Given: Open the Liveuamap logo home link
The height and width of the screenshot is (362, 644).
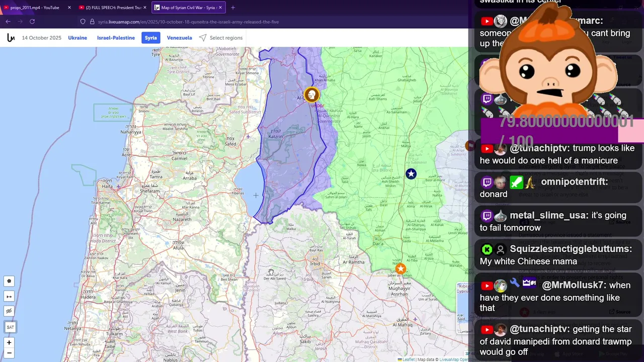Looking at the screenshot, I should [11, 38].
